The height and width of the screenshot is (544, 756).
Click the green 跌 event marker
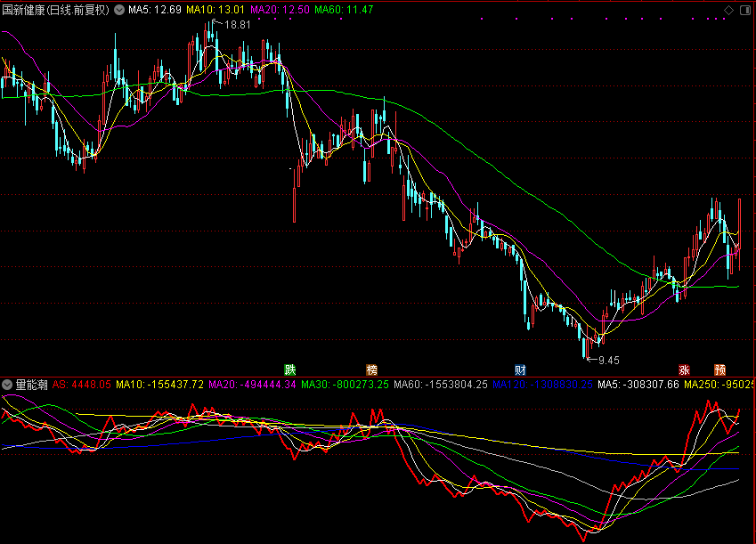pos(289,369)
